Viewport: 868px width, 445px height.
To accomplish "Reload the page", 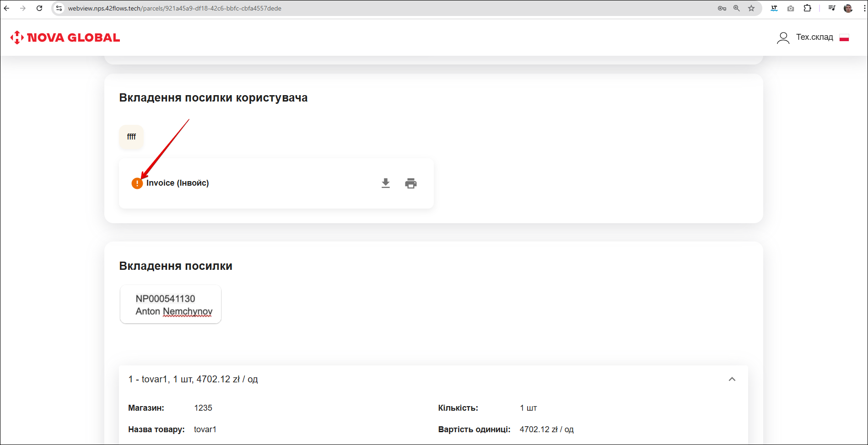I will pyautogui.click(x=39, y=8).
